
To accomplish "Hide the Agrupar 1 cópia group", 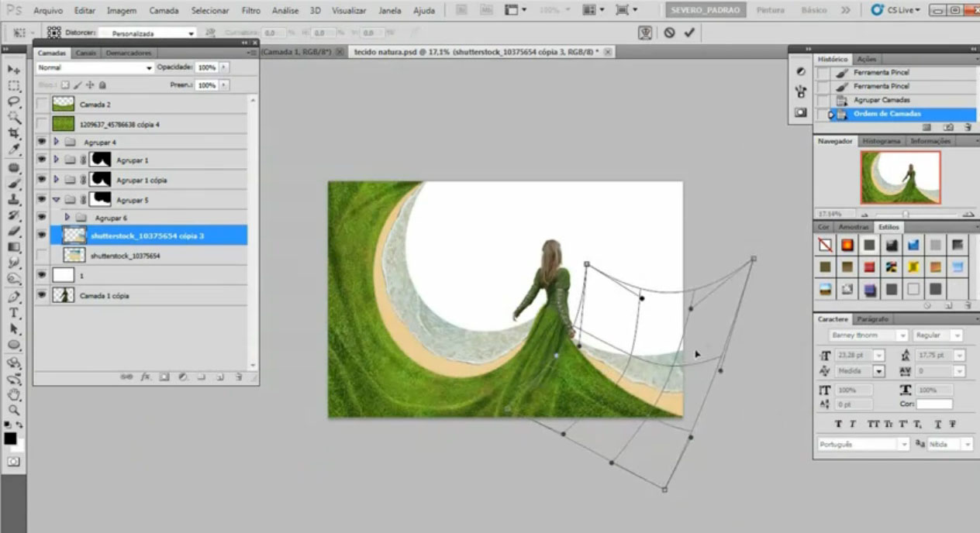I will click(x=41, y=180).
